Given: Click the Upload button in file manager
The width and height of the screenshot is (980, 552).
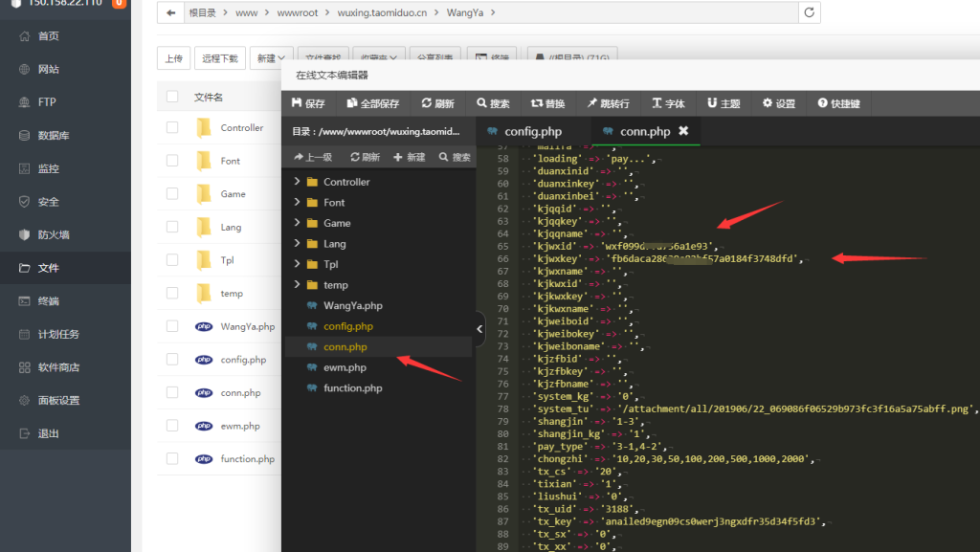Looking at the screenshot, I should click(x=173, y=58).
